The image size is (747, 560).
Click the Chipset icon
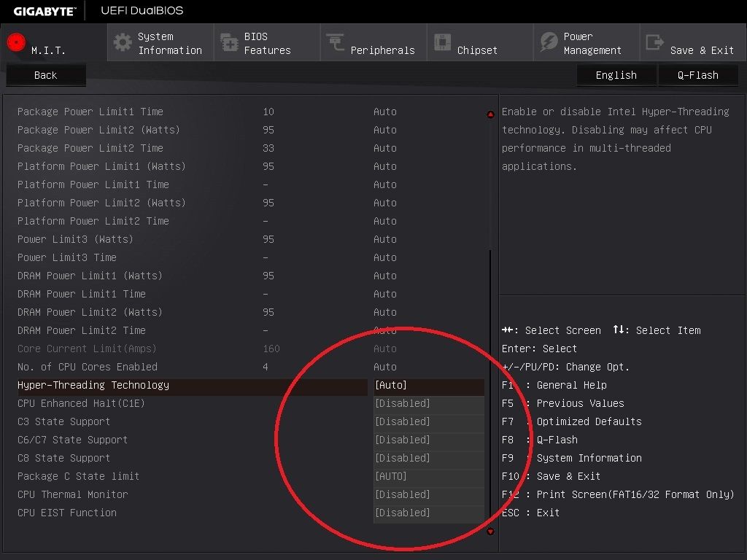442,42
